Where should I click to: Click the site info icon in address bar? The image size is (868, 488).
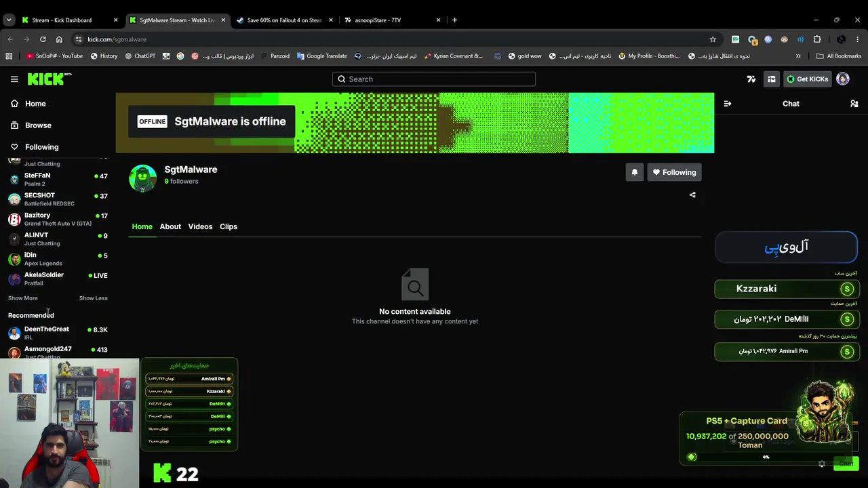pyautogui.click(x=79, y=39)
